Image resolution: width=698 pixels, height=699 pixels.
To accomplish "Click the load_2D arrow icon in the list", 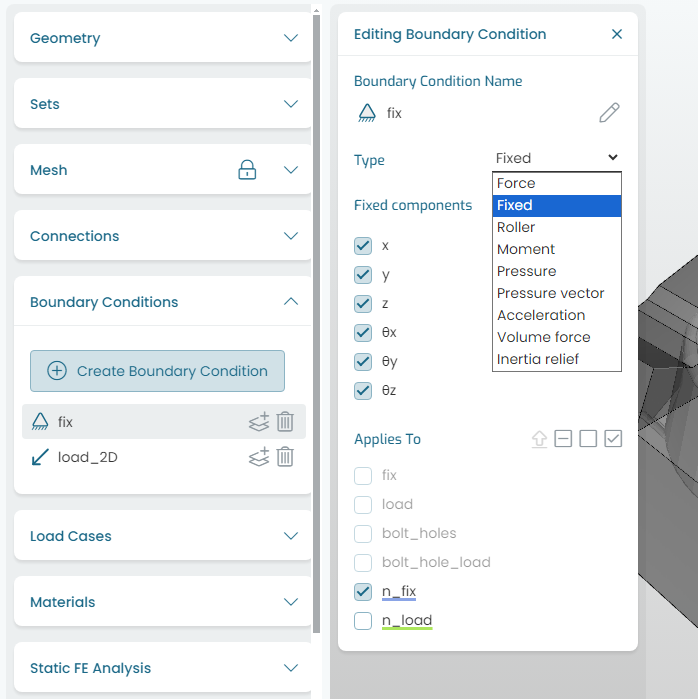I will click(40, 457).
